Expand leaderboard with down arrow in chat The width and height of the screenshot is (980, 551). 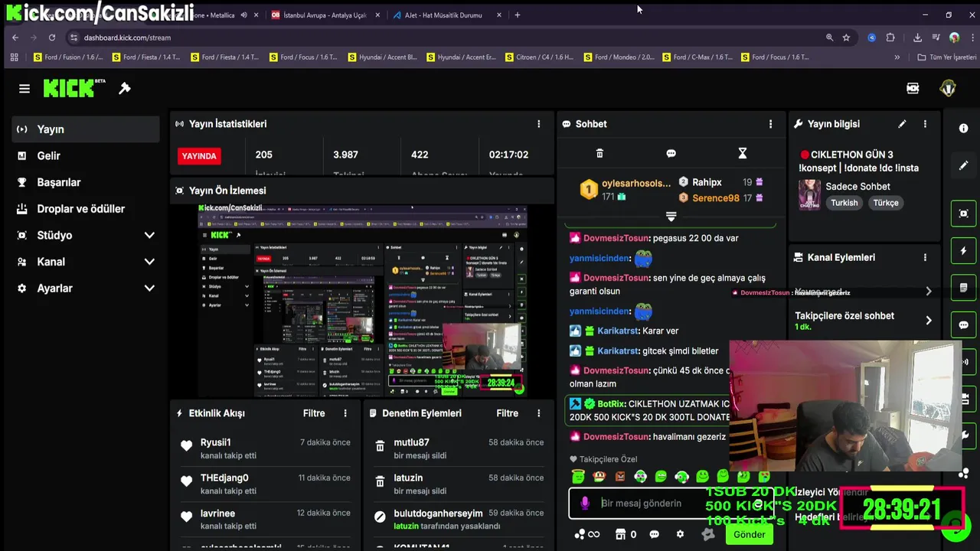[671, 217]
